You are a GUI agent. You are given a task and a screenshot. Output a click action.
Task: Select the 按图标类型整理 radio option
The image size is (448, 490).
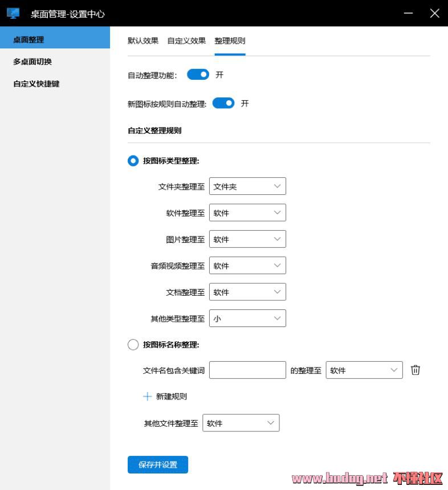pos(133,161)
